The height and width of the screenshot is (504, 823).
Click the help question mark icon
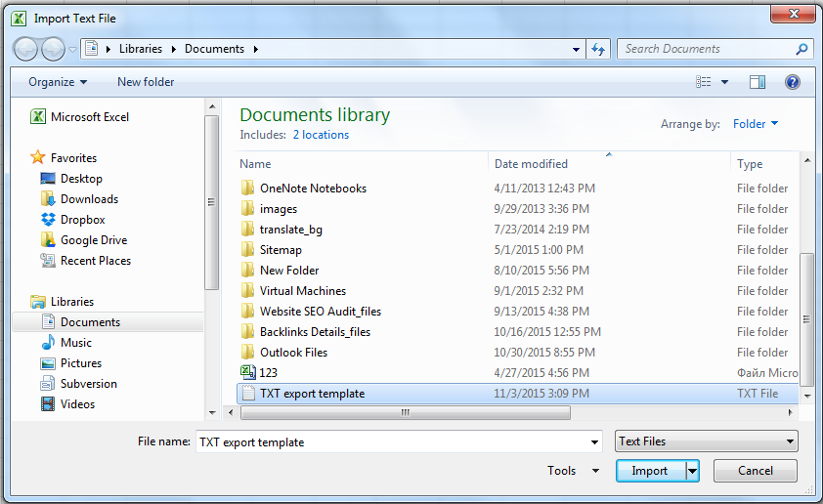[793, 82]
